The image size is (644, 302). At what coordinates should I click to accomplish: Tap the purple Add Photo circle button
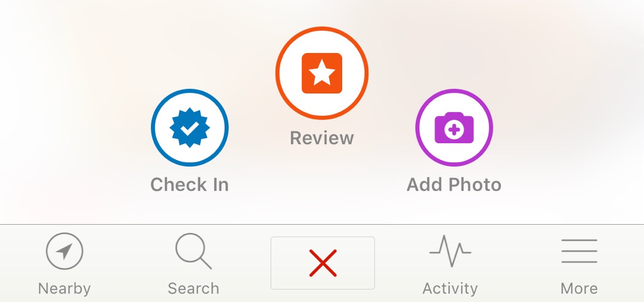tap(454, 128)
